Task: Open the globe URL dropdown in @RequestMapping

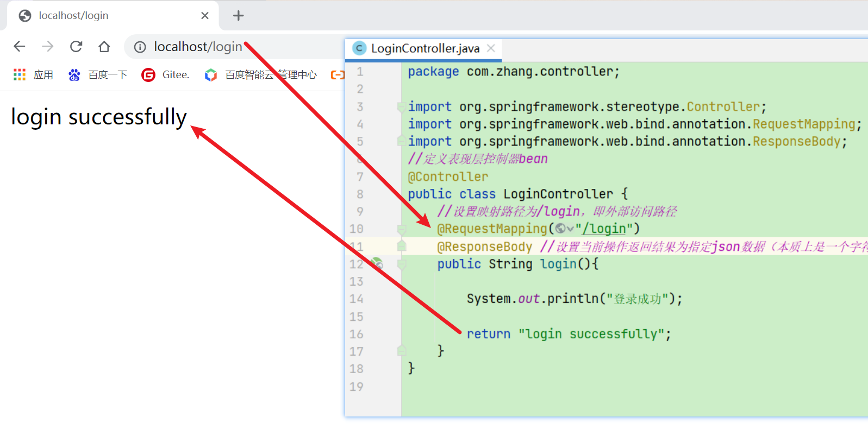Action: click(x=565, y=229)
